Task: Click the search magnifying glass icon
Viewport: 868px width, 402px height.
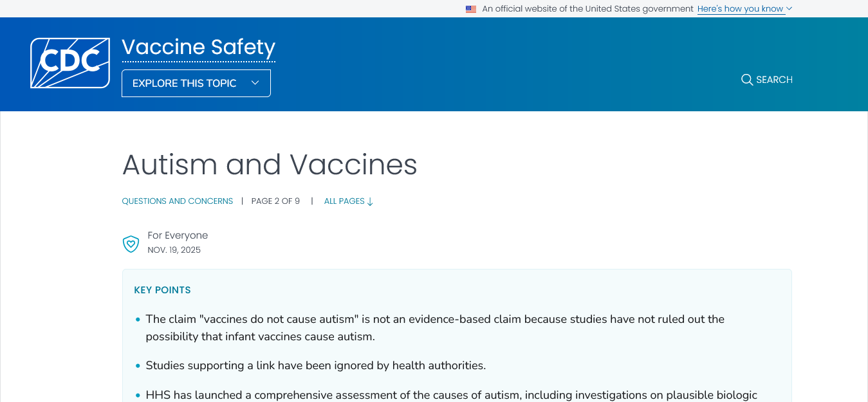Action: [747, 80]
